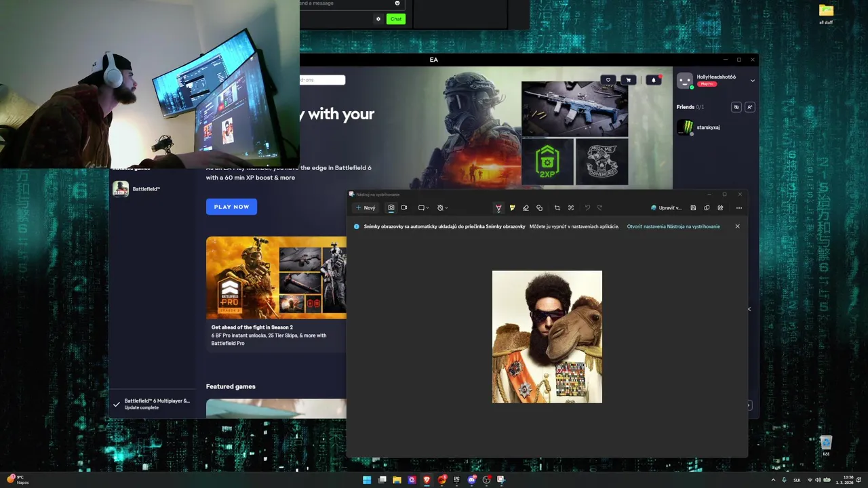Screen dimensions: 868x488
Task: Click the add friend icon
Action: coord(749,107)
